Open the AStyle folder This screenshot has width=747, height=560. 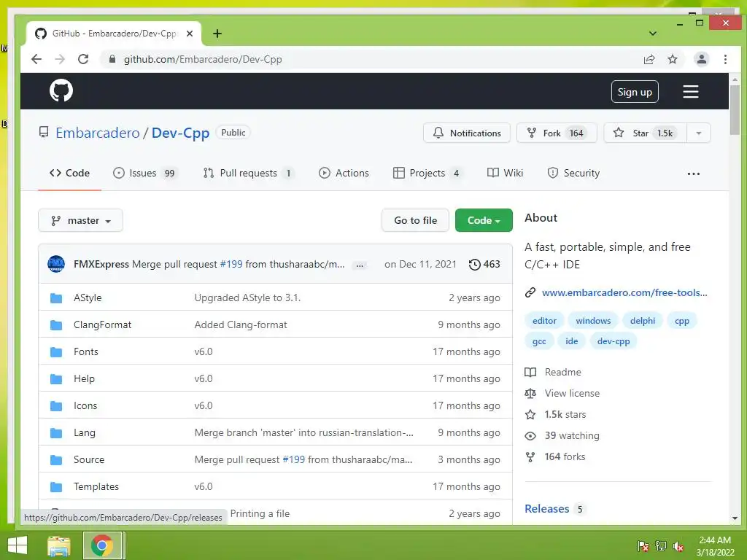coord(88,297)
